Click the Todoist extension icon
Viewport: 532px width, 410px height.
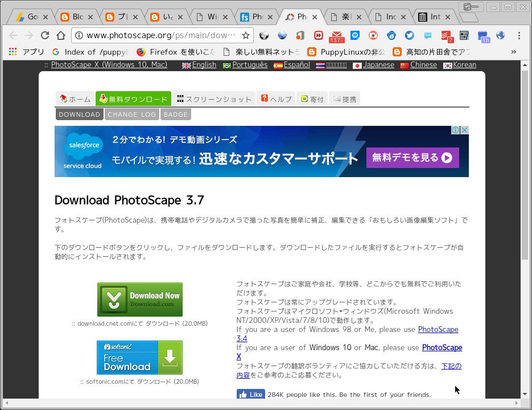point(447,36)
